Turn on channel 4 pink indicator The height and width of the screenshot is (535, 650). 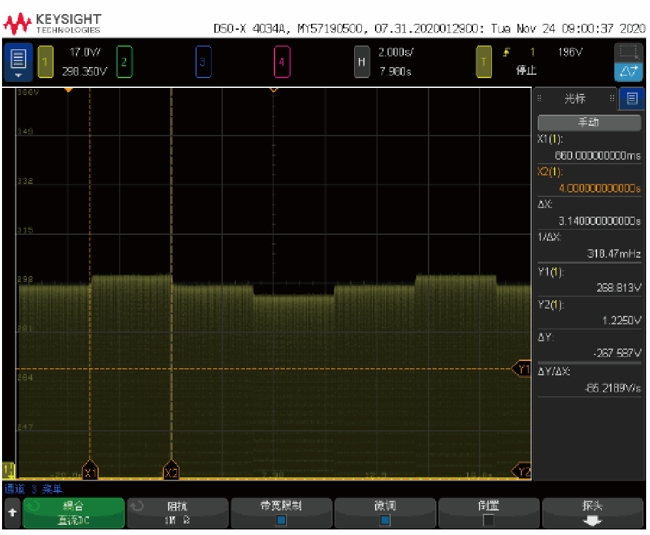coord(282,62)
